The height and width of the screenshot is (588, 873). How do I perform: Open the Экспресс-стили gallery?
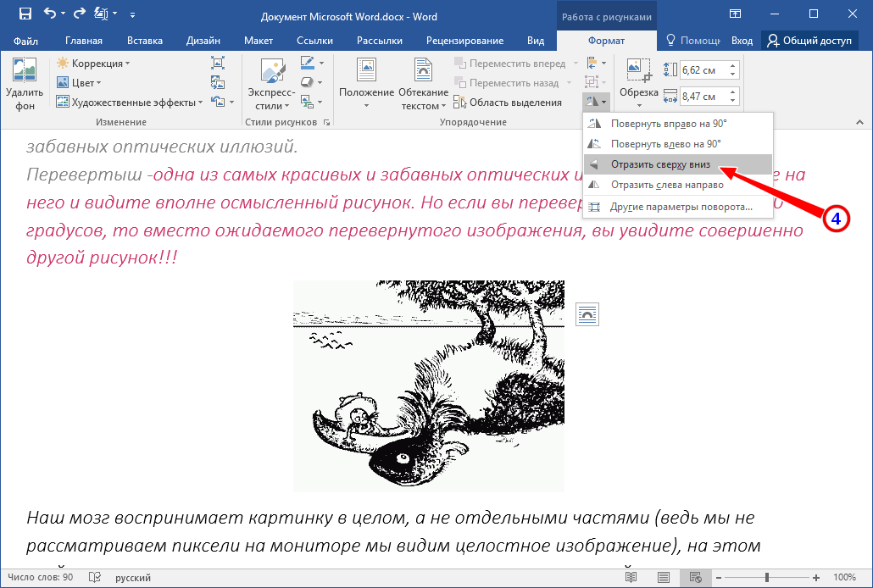point(272,84)
